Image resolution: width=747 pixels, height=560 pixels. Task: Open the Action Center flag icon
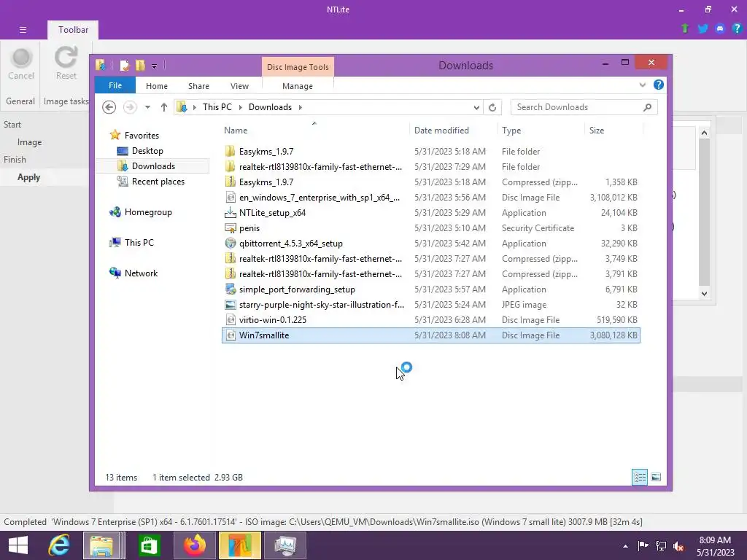pyautogui.click(x=643, y=545)
